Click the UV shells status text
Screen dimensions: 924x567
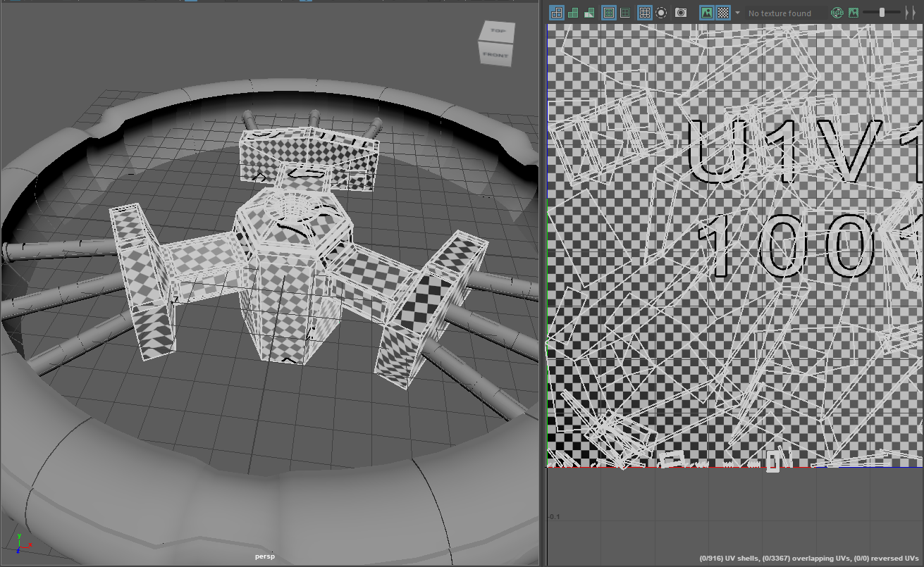729,558
